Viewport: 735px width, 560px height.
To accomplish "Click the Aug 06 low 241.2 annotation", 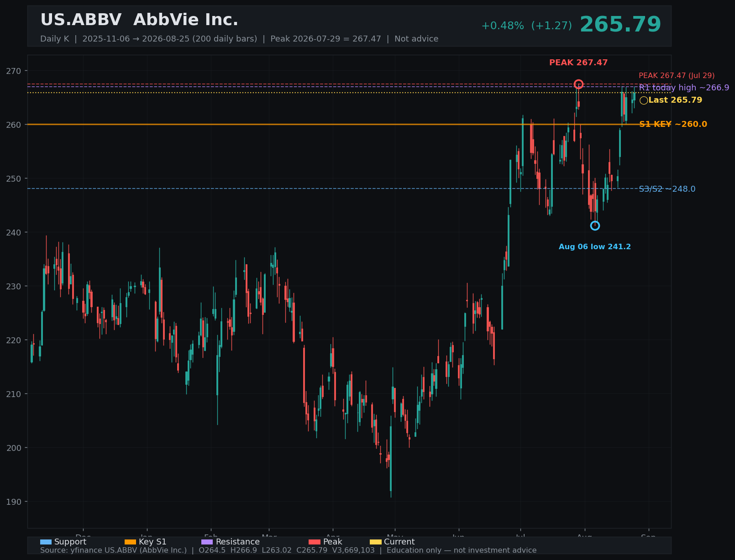I will (x=595, y=247).
